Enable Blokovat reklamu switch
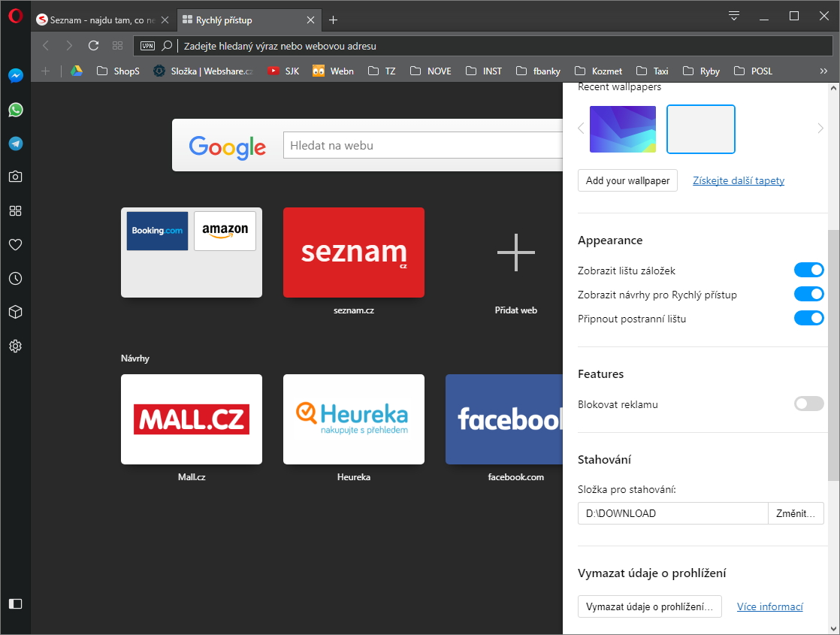This screenshot has height=635, width=840. click(809, 404)
